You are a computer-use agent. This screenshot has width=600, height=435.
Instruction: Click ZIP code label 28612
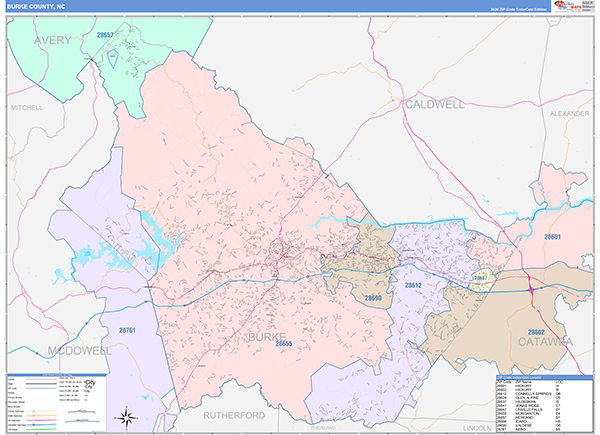coord(413,285)
